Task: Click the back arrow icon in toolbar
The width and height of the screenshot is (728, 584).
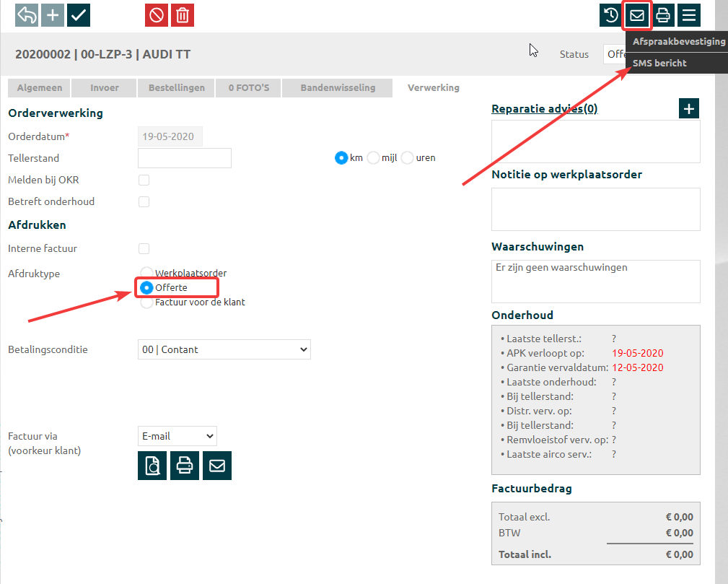Action: coord(27,15)
